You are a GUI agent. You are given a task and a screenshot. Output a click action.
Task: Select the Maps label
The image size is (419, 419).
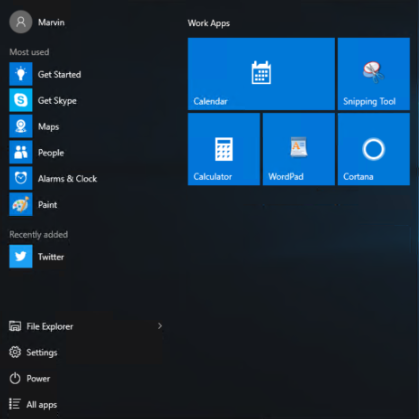click(48, 127)
